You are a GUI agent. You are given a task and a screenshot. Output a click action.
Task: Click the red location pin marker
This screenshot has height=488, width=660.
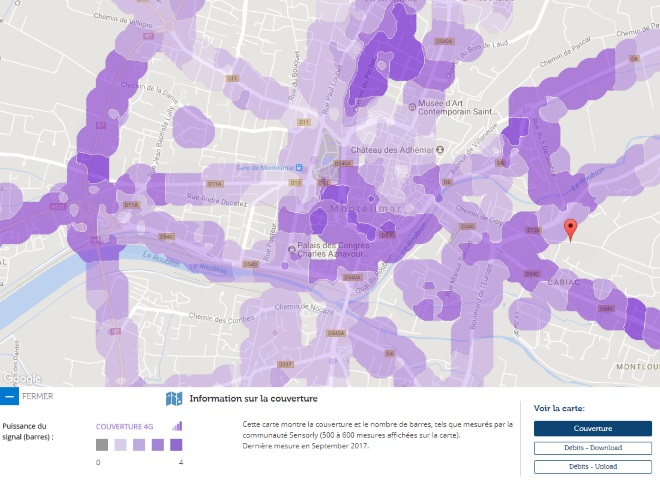tap(570, 229)
